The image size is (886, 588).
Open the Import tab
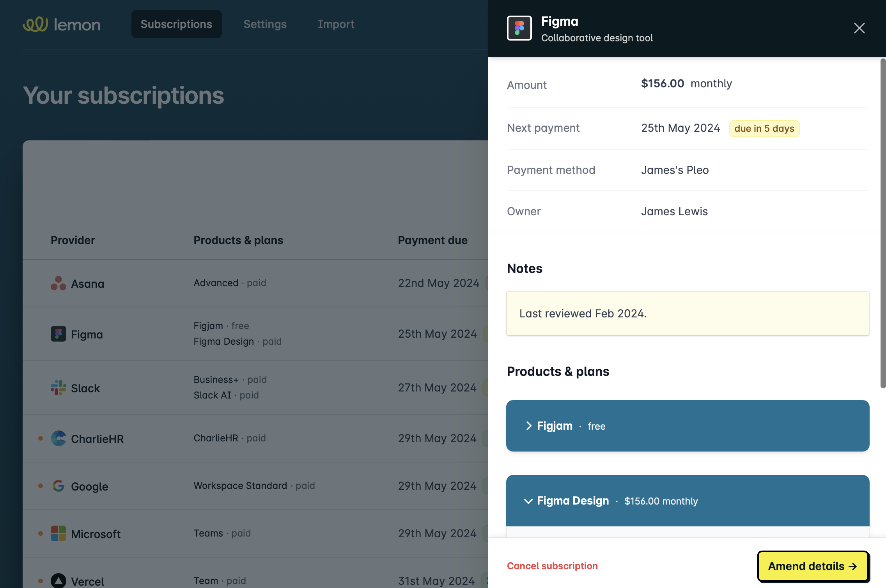336,24
